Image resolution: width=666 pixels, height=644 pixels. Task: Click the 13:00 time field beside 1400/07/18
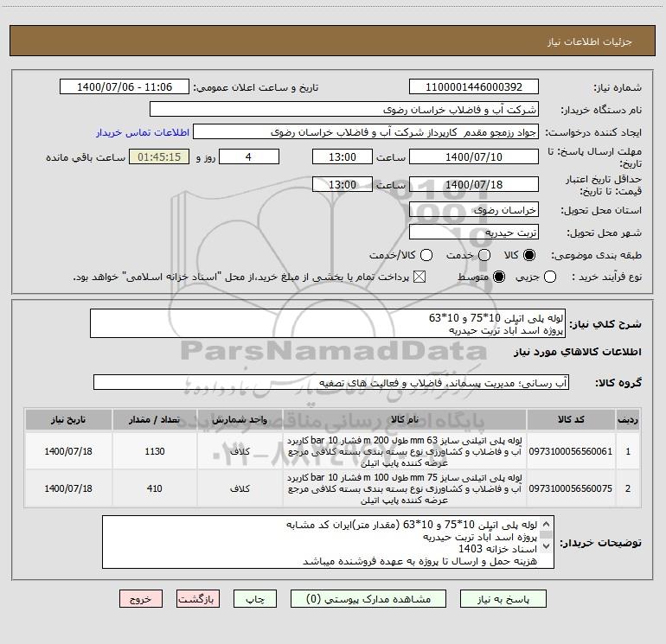(343, 184)
